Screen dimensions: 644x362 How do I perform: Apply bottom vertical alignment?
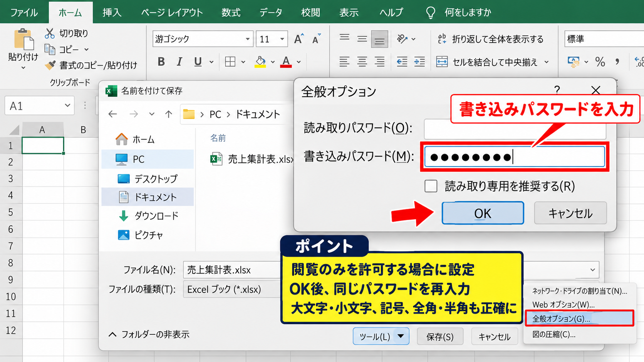(x=379, y=39)
